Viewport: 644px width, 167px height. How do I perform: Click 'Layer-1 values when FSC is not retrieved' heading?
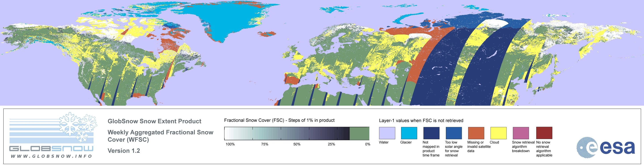tap(421, 120)
